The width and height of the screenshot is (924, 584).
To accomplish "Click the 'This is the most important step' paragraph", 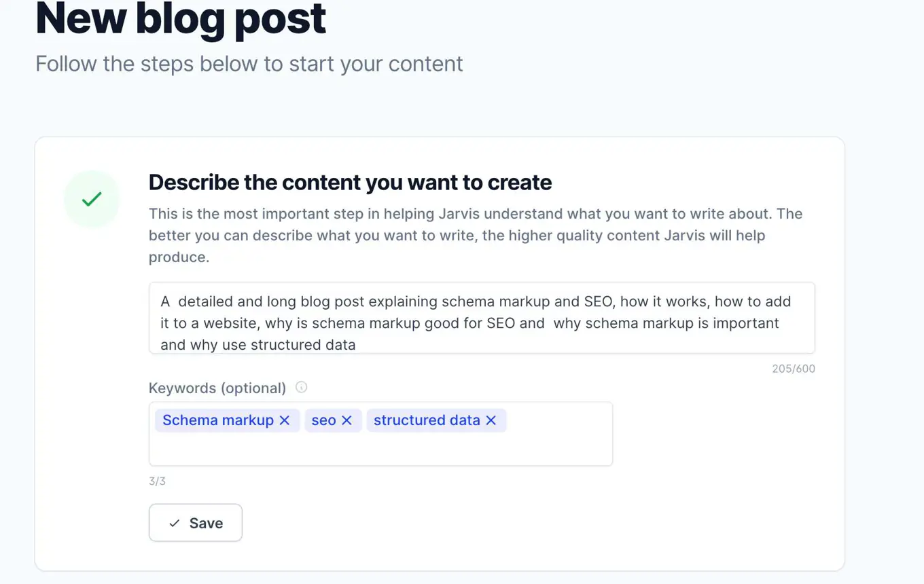I will [476, 235].
